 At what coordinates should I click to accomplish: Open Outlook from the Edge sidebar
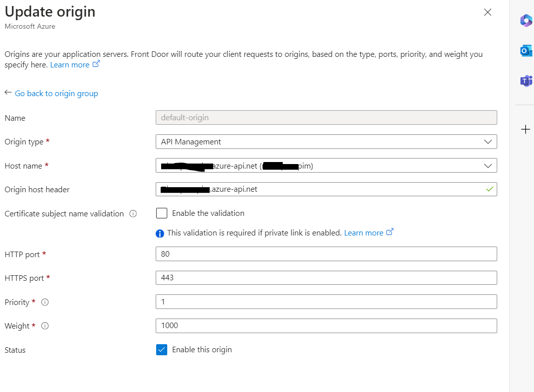tap(526, 51)
